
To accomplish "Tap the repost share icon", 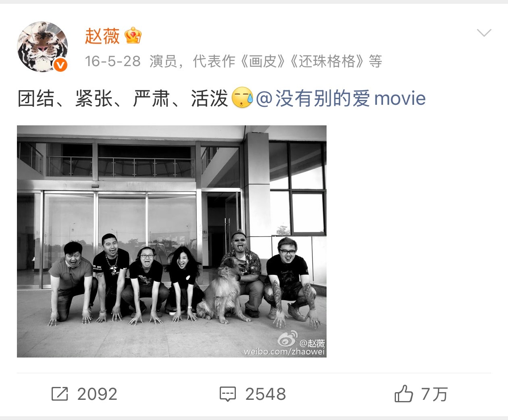I will point(60,394).
